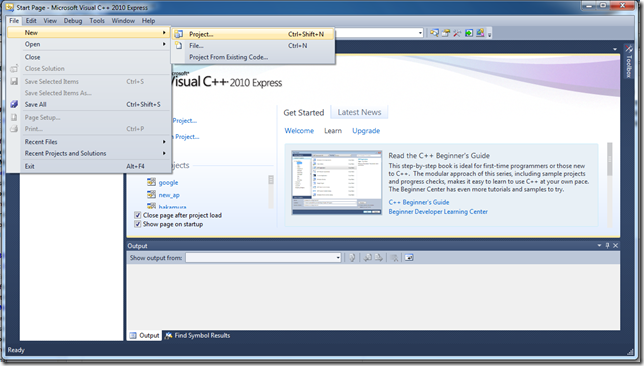
Task: Click the new File page icon in submenu
Action: [x=179, y=46]
